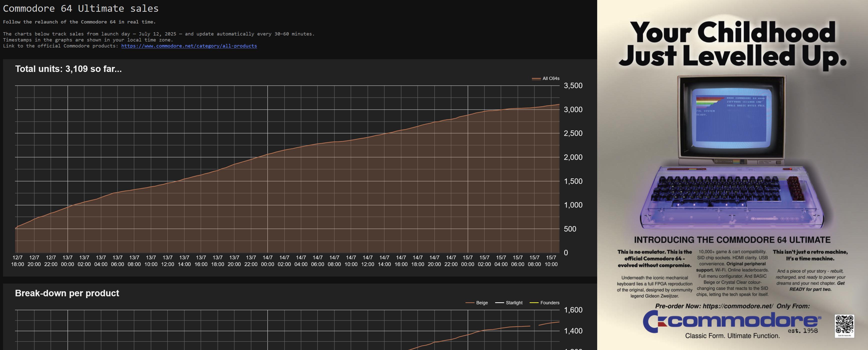
Task: Click the 3,500 y-axis label on total chart
Action: (x=573, y=85)
